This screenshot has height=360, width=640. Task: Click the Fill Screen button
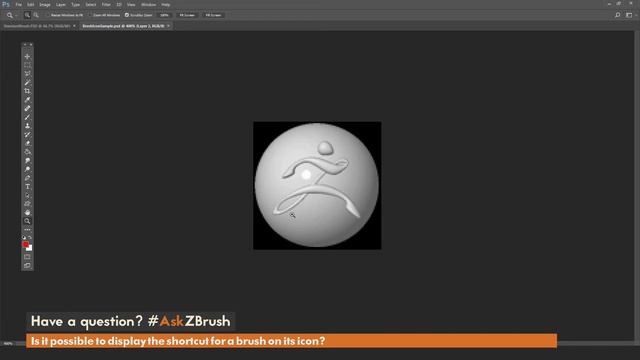213,15
